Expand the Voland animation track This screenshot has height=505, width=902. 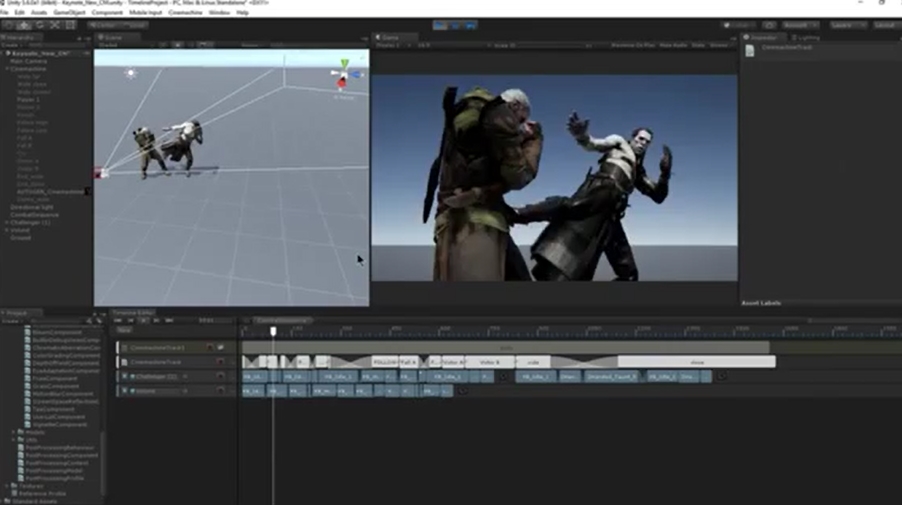(x=124, y=391)
